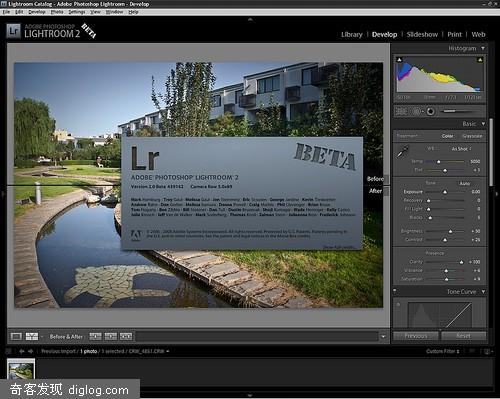Adjust the Tint slider handle

pos(445,170)
